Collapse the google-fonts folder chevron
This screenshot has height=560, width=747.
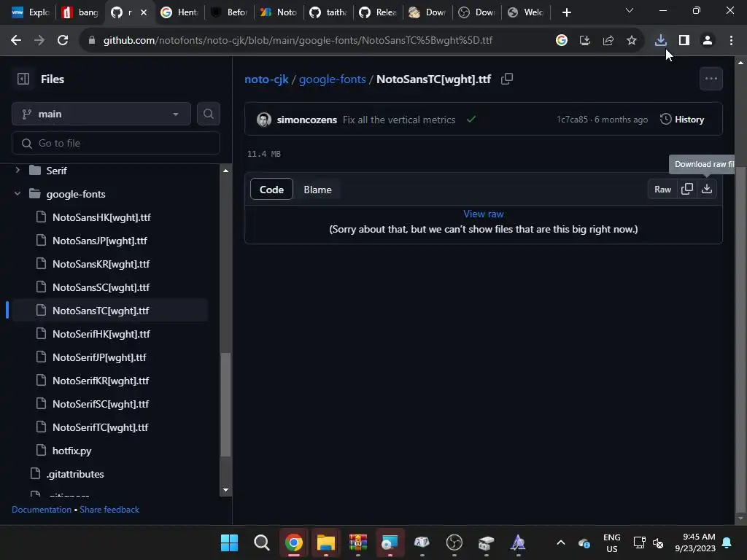pyautogui.click(x=18, y=194)
